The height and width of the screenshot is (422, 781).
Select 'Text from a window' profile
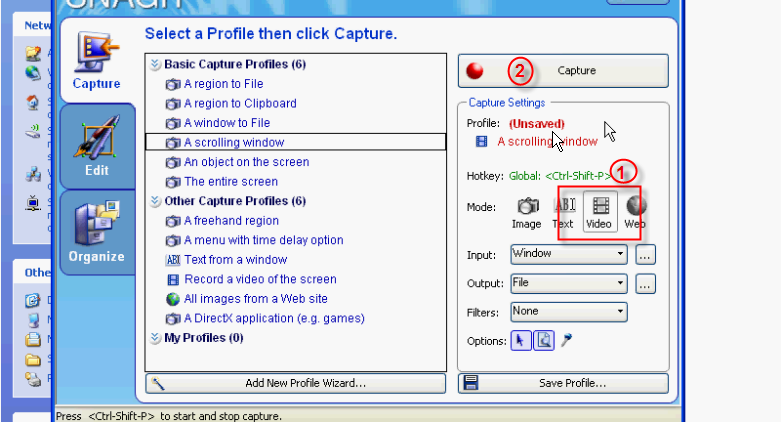coord(236,260)
